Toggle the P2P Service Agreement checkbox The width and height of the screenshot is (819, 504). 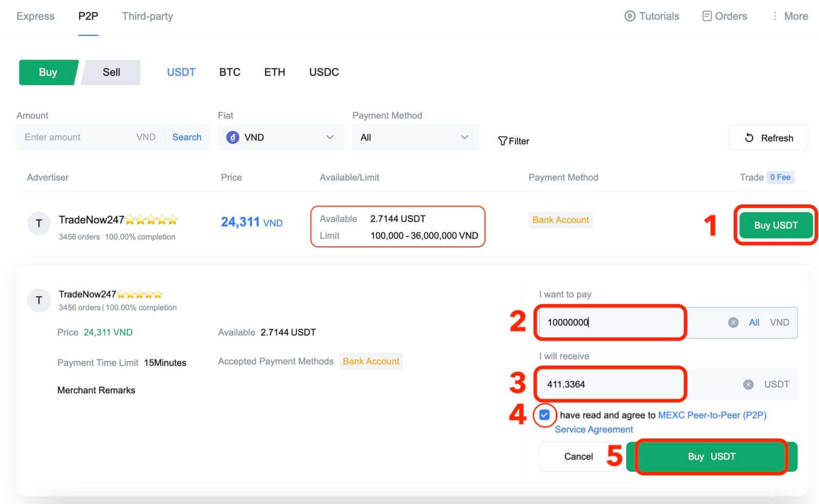[544, 415]
